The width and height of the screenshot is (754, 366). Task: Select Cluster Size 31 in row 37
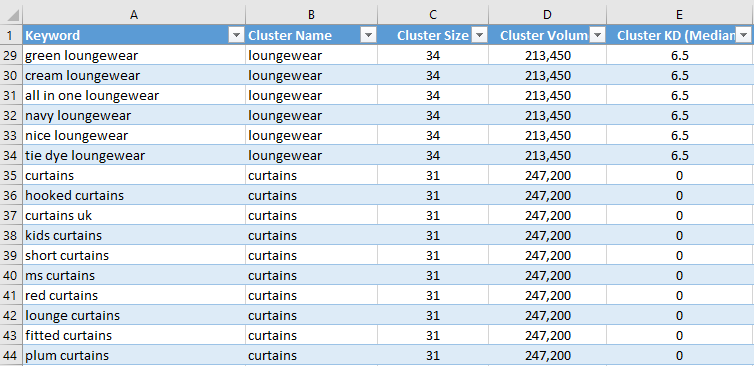[433, 215]
